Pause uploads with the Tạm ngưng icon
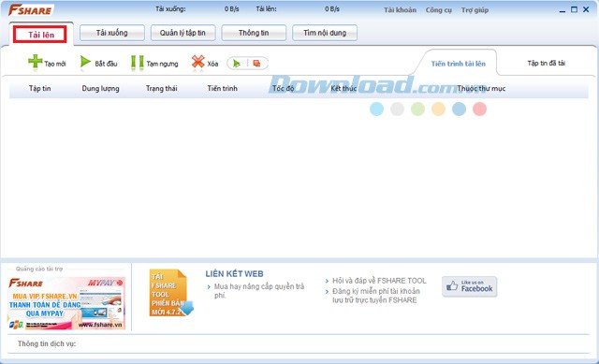 (138, 63)
